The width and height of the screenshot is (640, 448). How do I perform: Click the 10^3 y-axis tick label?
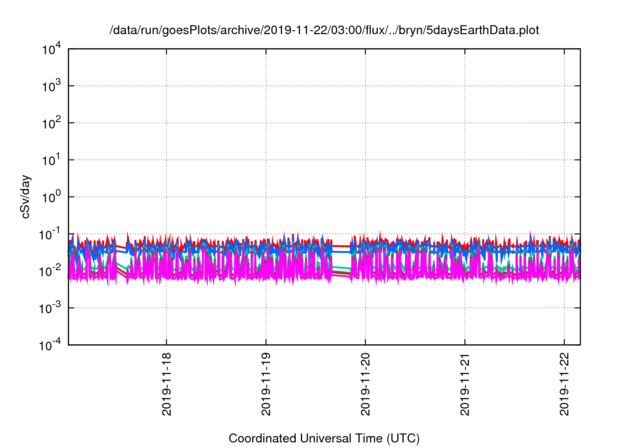(x=52, y=86)
